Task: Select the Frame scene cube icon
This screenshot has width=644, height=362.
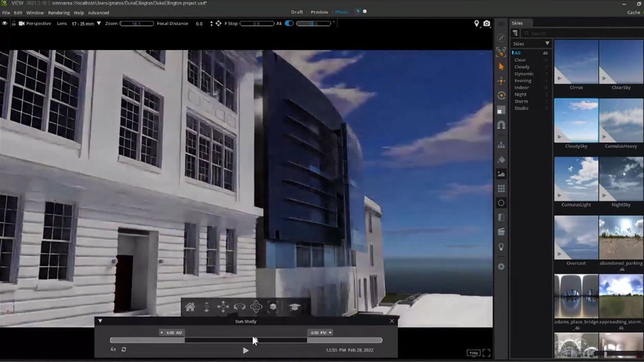Action: [x=272, y=306]
